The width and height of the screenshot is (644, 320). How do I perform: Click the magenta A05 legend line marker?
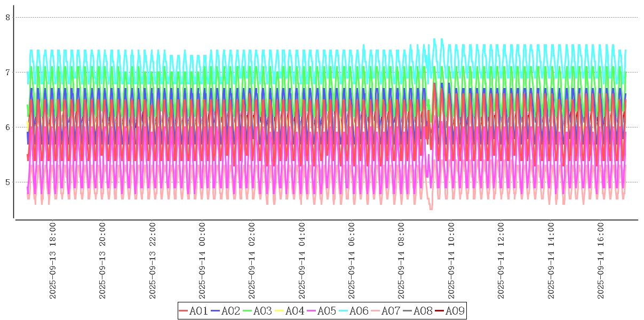(x=312, y=311)
